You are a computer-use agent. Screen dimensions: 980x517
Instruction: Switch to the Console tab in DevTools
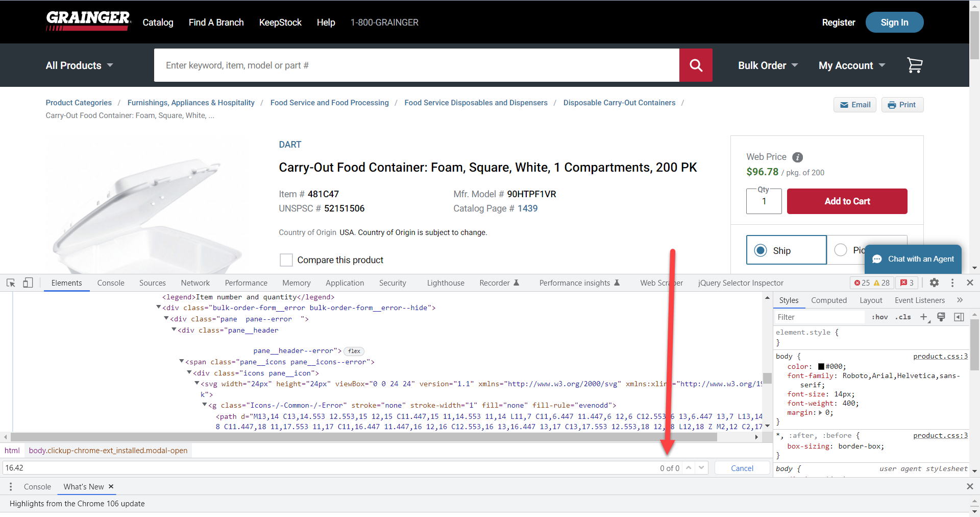pyautogui.click(x=110, y=283)
